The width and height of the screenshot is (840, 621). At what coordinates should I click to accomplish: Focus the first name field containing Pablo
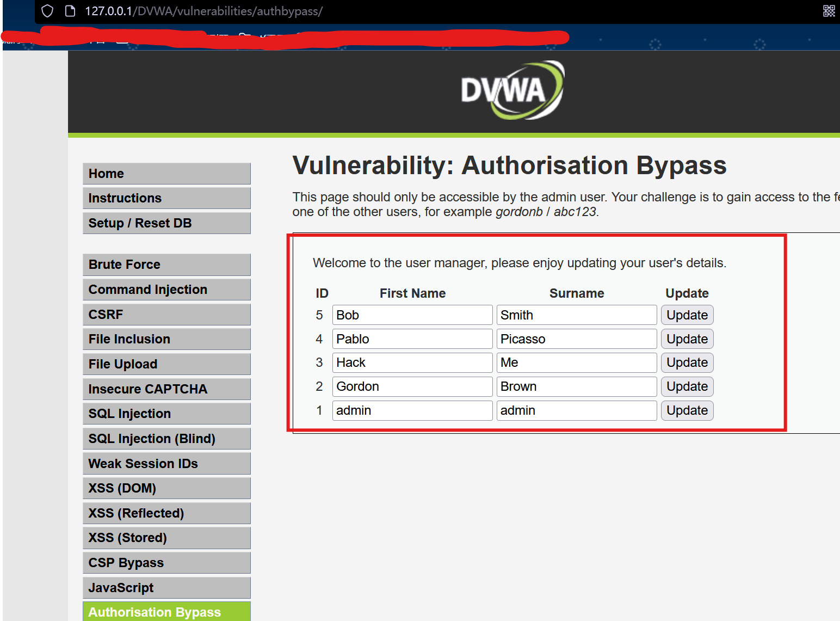coord(412,339)
